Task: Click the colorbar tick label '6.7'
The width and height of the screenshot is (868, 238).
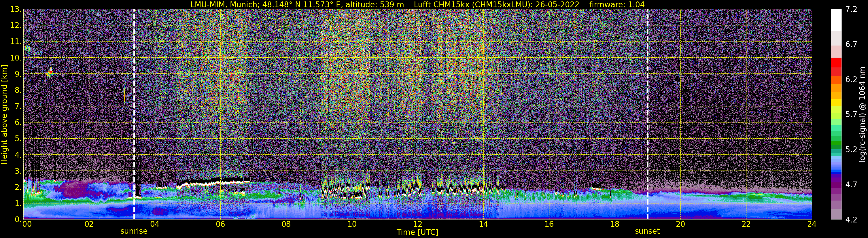Action: click(851, 44)
